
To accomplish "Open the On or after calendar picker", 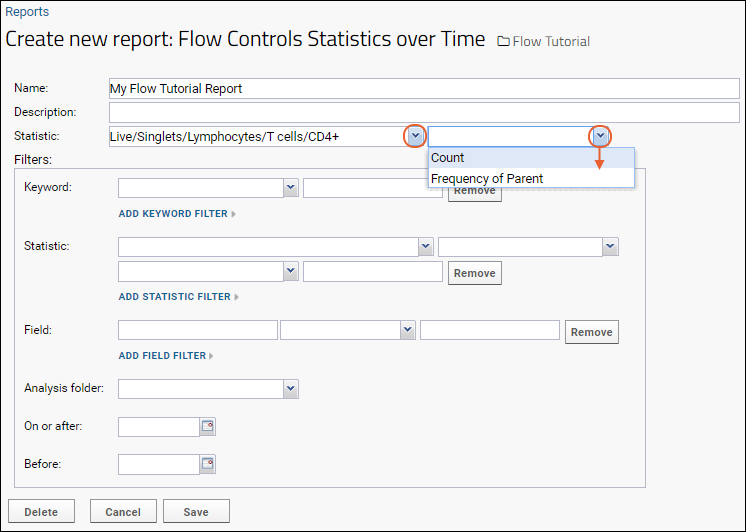I will pos(207,426).
